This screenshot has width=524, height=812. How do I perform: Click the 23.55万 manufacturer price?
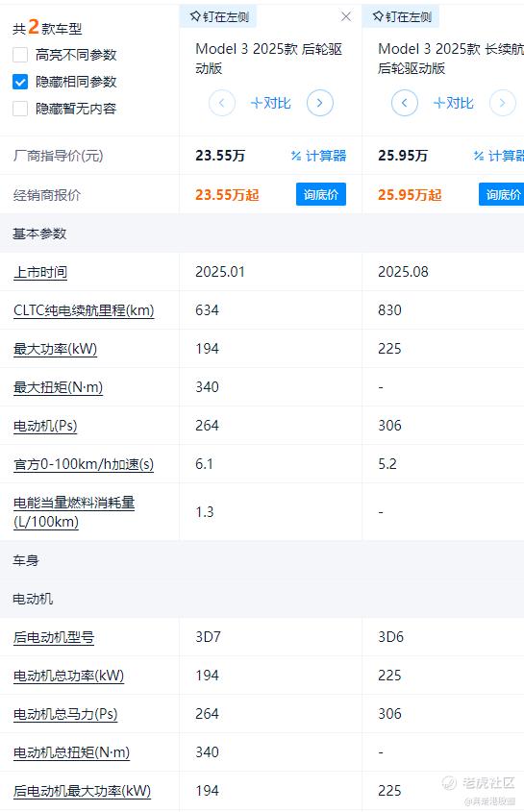point(220,156)
